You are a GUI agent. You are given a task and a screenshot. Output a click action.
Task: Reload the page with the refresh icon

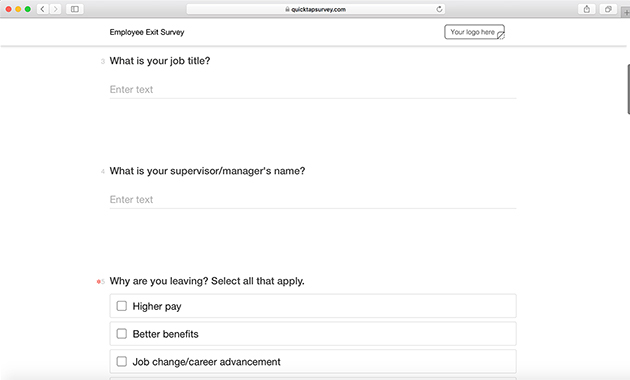tap(439, 9)
